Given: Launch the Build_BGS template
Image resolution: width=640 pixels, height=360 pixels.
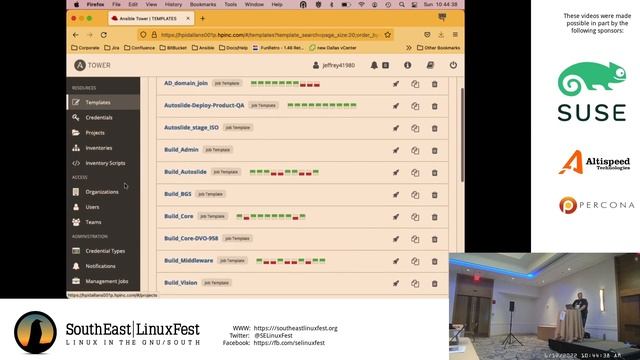Looking at the screenshot, I should click(396, 195).
